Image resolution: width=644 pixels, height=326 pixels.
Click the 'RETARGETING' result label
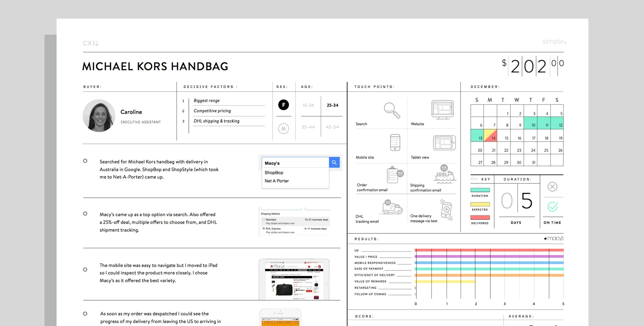(x=365, y=288)
